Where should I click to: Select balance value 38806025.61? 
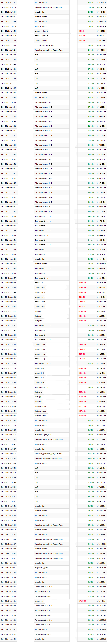[x=101, y=416]
